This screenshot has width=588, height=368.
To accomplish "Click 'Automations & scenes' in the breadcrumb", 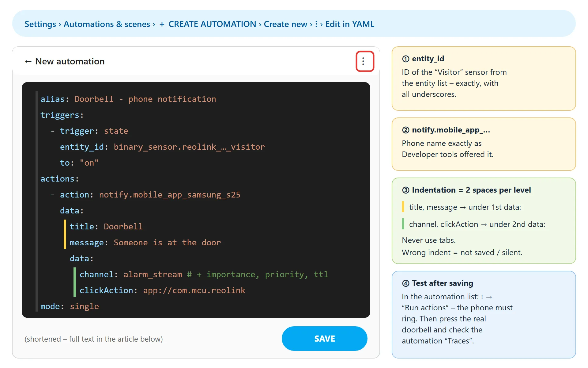I will click(107, 24).
